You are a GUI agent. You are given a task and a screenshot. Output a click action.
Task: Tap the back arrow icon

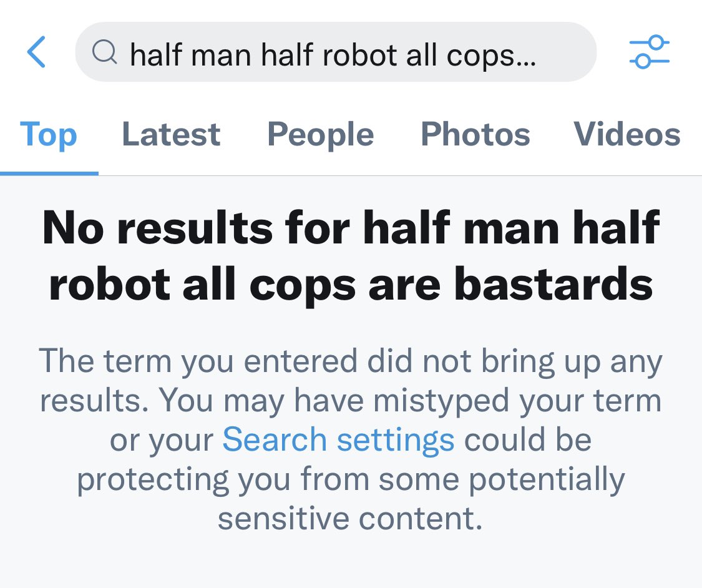[36, 52]
